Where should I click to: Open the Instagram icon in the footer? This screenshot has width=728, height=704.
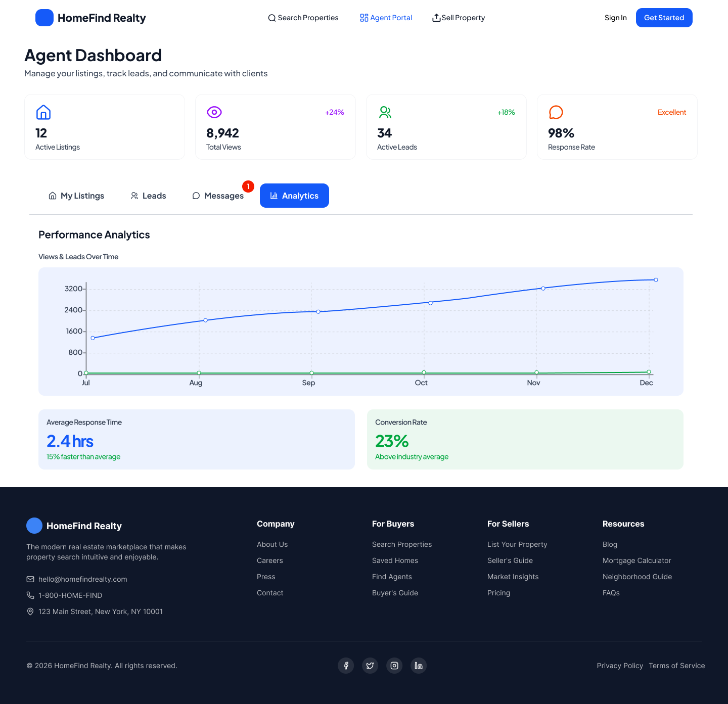(x=394, y=666)
